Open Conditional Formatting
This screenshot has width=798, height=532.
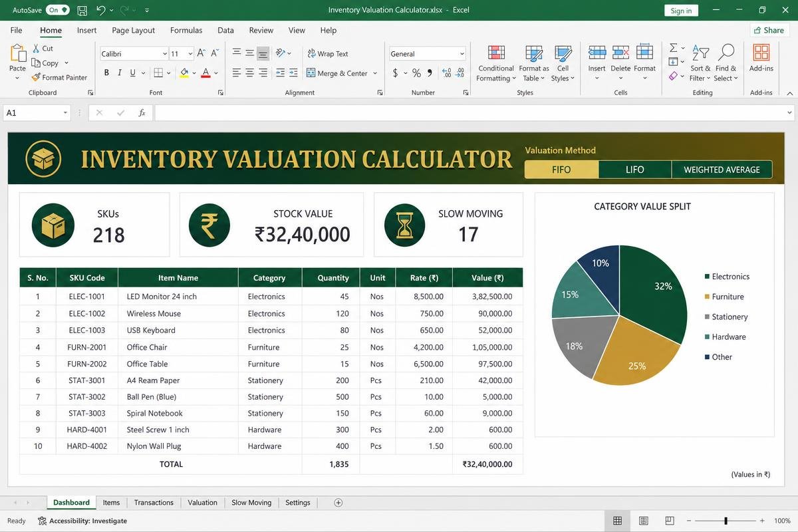pos(496,63)
